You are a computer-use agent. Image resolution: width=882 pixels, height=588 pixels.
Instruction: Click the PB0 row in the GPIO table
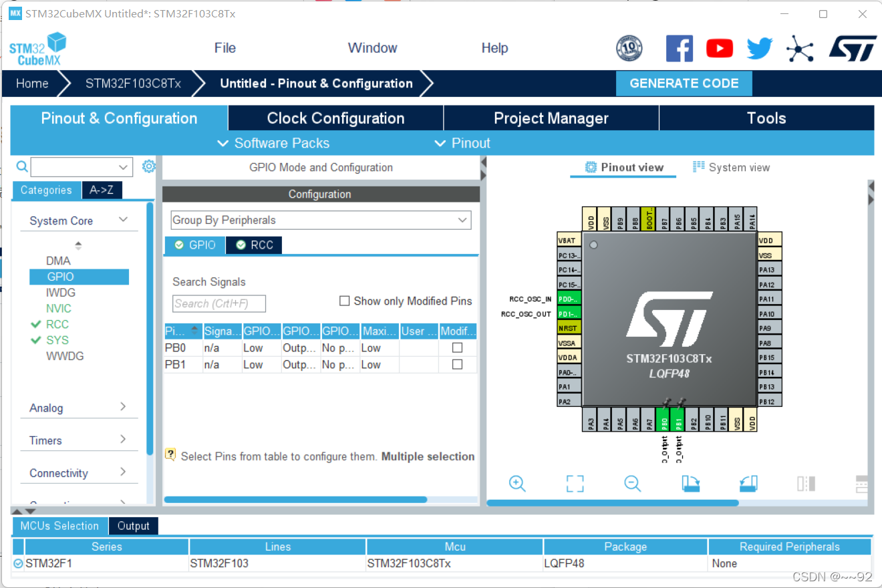[321, 347]
